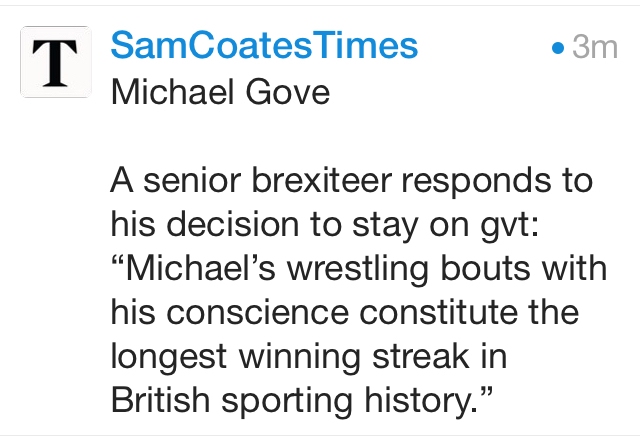Select the word "responds" in the tweet body
The image size is (640, 446).
[x=476, y=182]
